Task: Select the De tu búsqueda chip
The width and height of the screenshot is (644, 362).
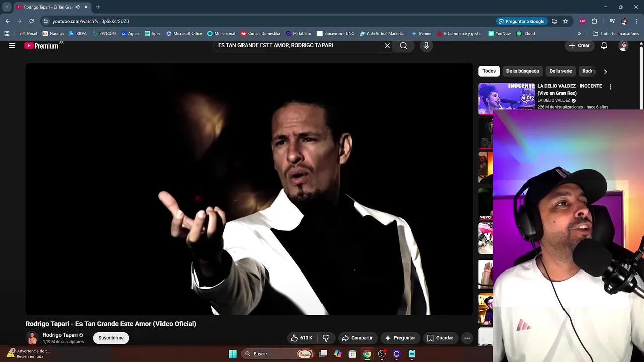Action: point(522,71)
